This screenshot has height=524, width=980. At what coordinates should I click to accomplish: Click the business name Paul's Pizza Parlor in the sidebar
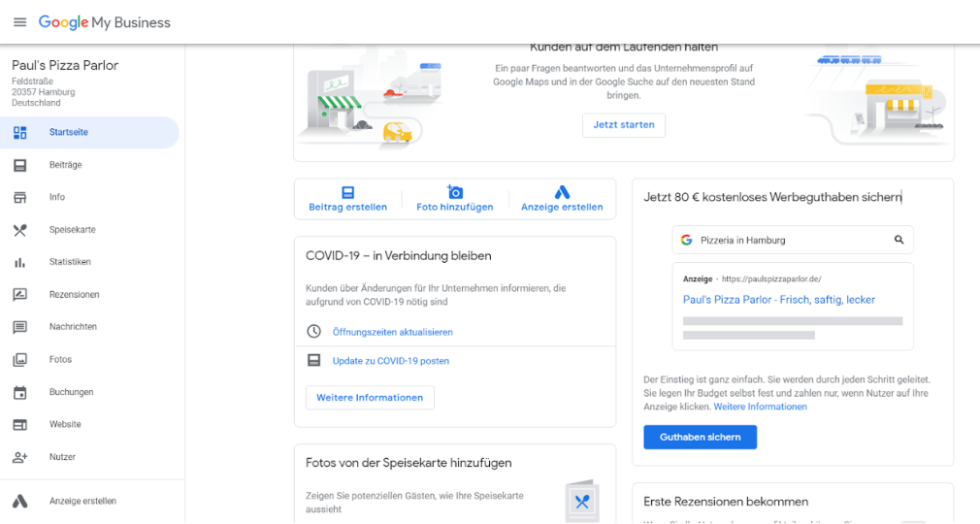point(65,66)
